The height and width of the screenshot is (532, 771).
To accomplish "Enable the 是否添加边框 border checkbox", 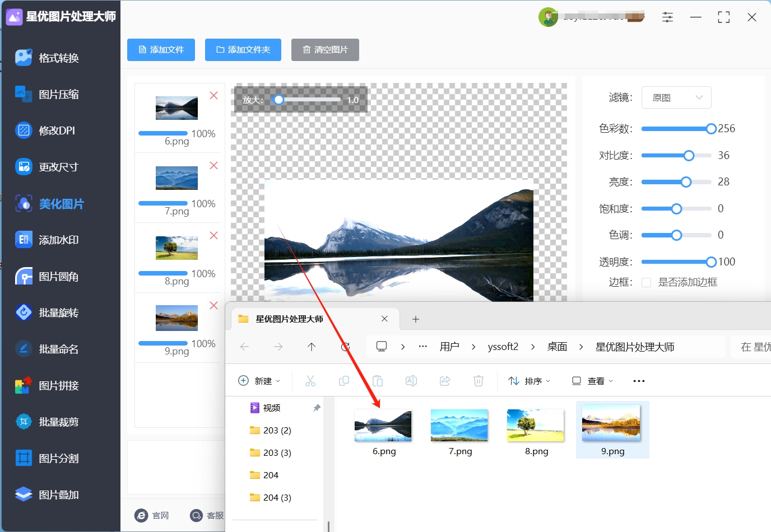I will (x=646, y=282).
